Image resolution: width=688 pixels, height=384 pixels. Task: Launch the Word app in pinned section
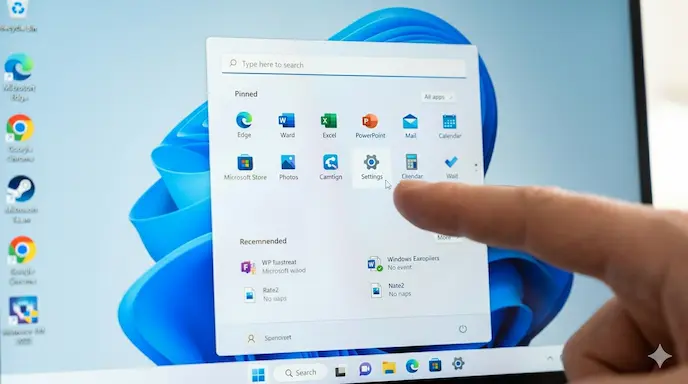tap(287, 125)
